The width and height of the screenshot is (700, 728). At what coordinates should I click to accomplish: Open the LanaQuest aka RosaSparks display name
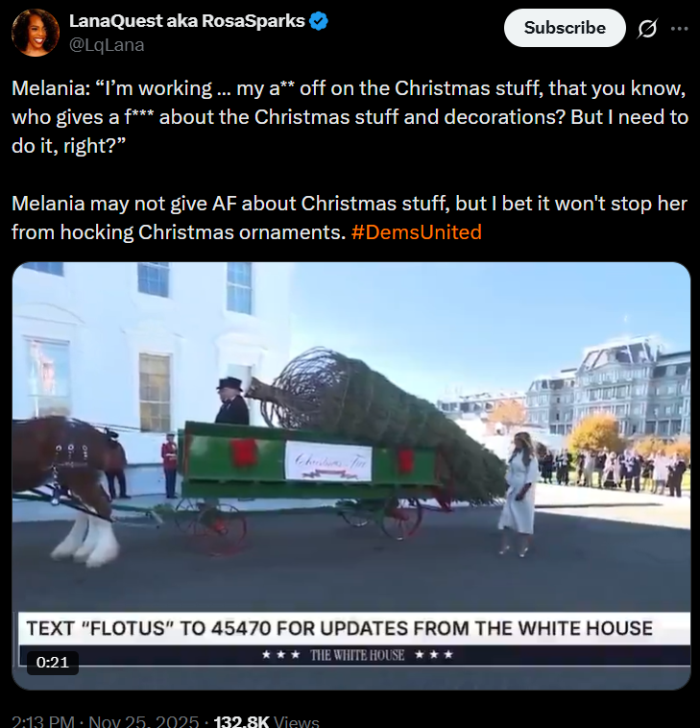coord(187,21)
